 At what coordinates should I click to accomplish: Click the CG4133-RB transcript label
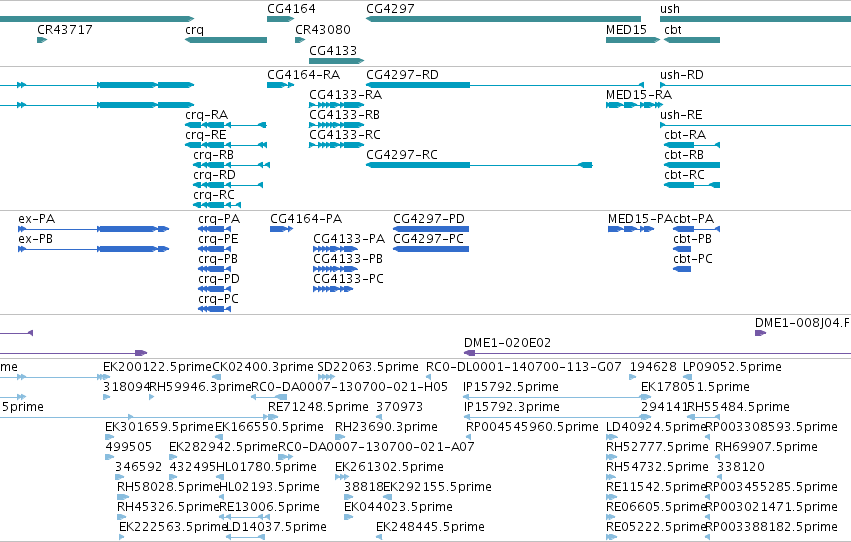coord(345,114)
